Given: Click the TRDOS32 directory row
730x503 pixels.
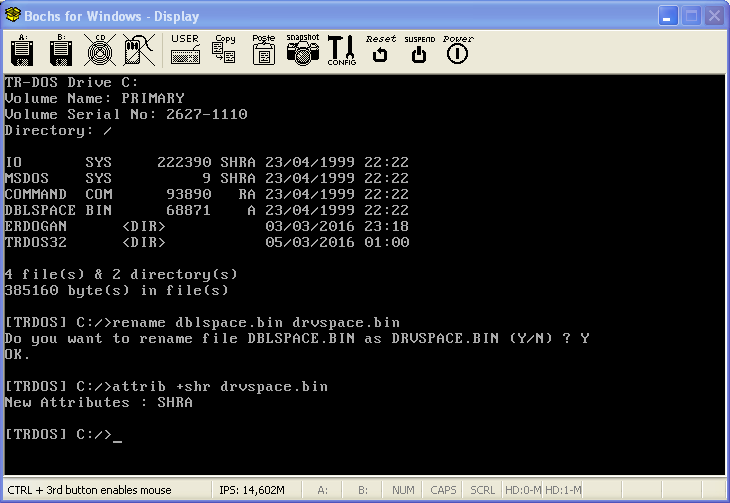Looking at the screenshot, I should pos(207,242).
